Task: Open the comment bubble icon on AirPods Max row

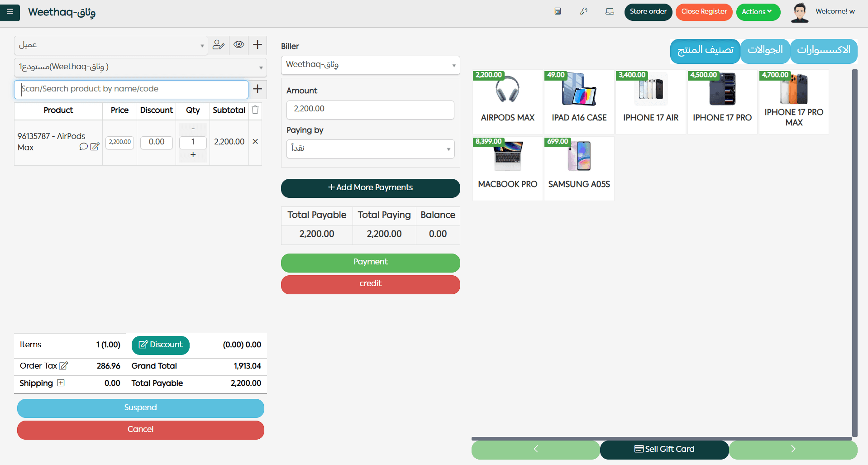Action: tap(83, 147)
